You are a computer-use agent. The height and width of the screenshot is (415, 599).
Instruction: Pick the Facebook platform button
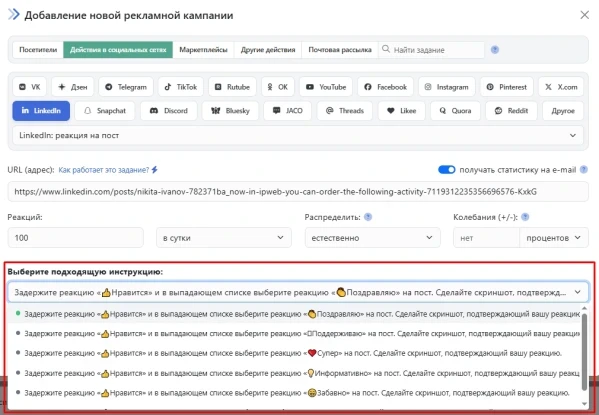tap(385, 87)
